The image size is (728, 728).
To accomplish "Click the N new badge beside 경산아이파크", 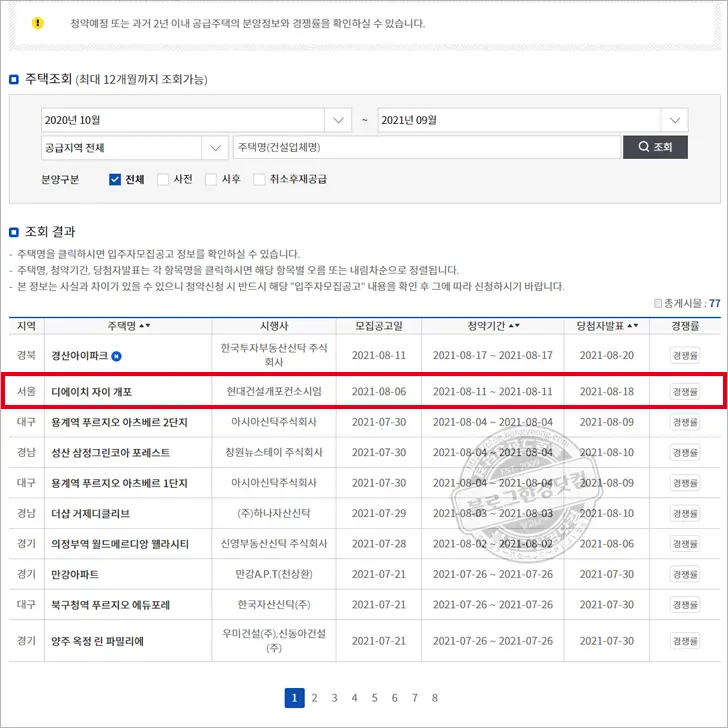I will click(x=117, y=356).
